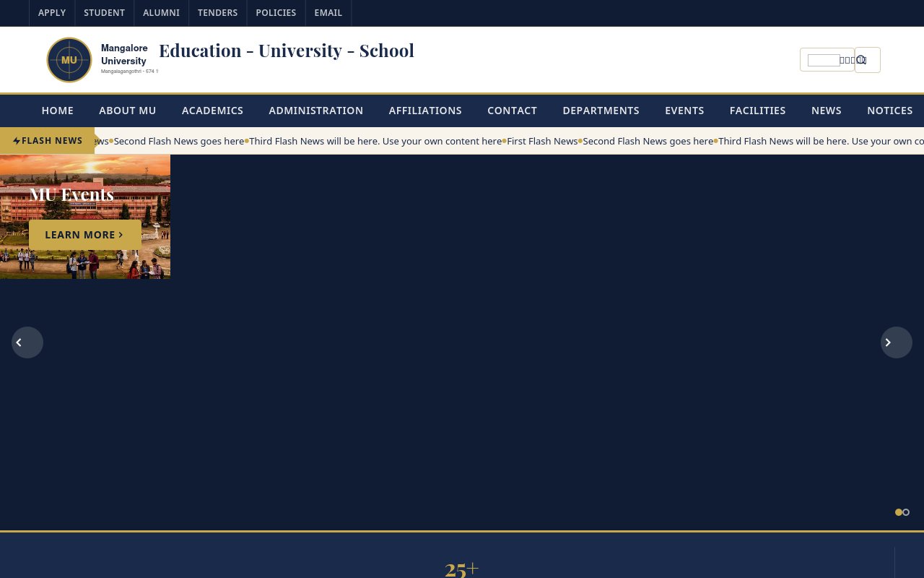The height and width of the screenshot is (578, 924).
Task: Select the second carousel dot indicator
Action: [x=906, y=512]
